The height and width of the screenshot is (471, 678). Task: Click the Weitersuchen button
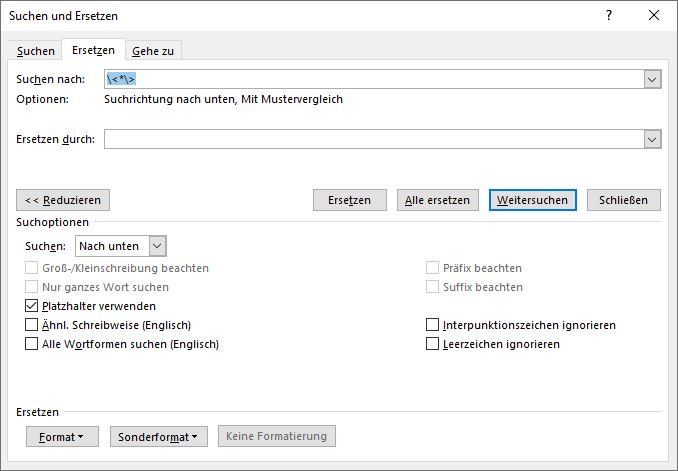click(532, 200)
